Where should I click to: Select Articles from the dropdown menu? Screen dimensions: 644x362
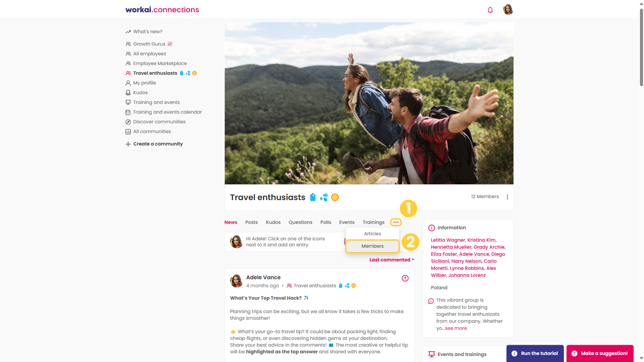[373, 234]
